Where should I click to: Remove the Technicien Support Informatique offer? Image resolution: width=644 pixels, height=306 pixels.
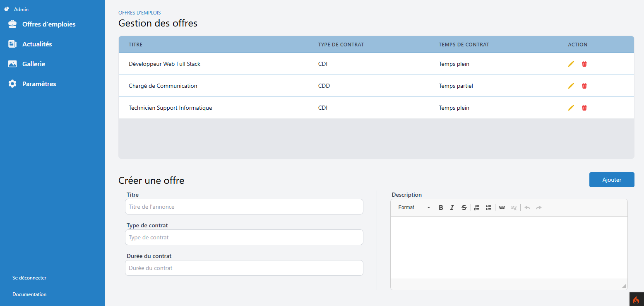point(584,108)
